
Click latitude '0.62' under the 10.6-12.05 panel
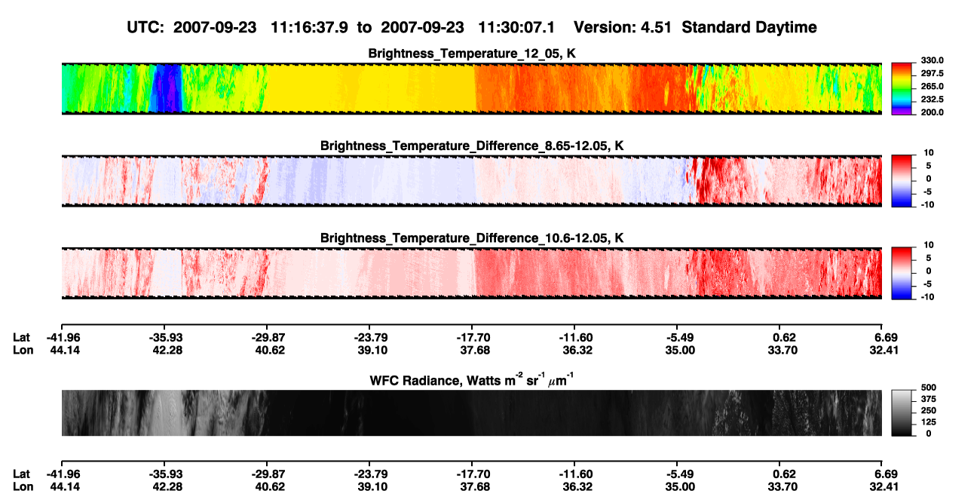coord(779,338)
